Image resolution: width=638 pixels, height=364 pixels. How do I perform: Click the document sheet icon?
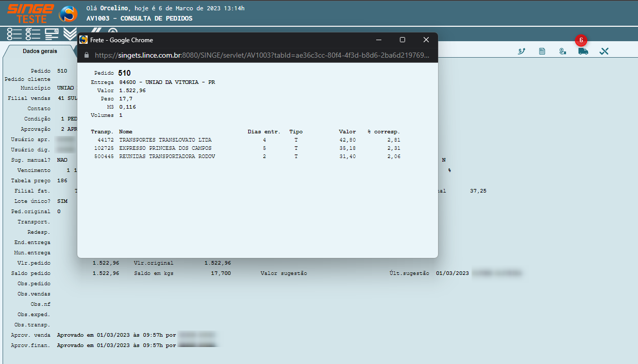542,51
